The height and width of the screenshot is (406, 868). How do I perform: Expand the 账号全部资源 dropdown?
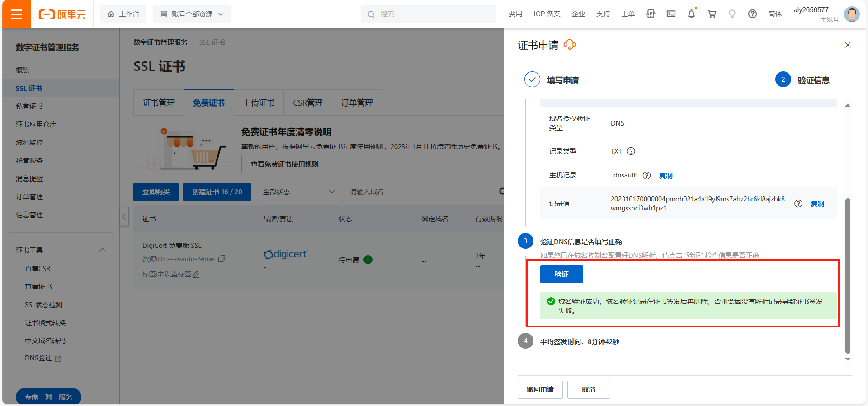[x=192, y=14]
